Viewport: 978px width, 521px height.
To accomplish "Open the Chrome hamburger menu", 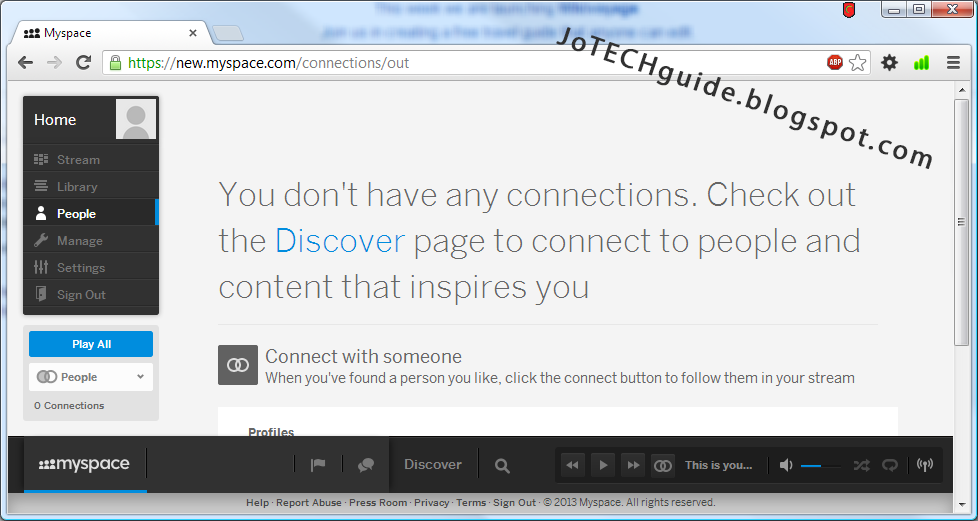I will click(x=953, y=62).
